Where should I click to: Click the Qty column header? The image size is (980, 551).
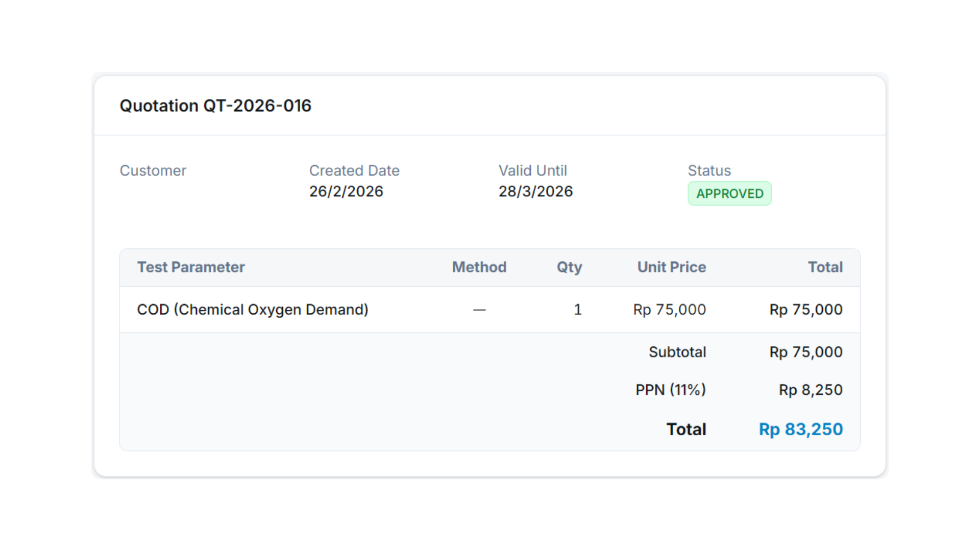click(x=569, y=267)
